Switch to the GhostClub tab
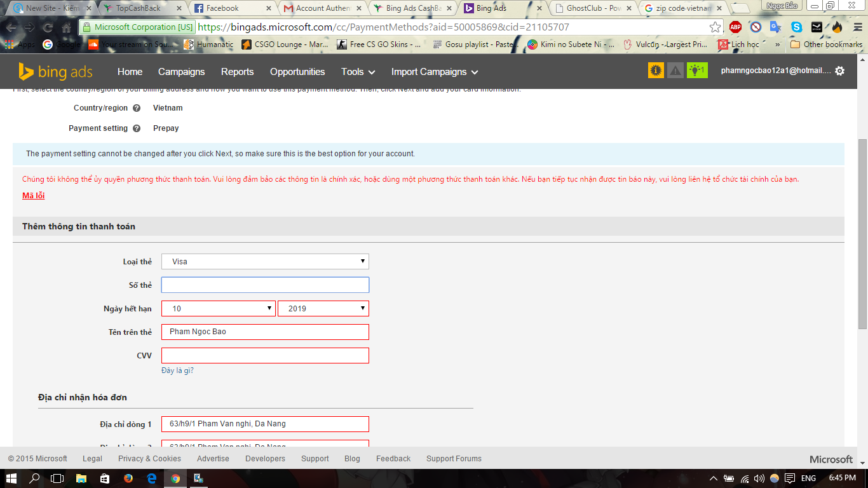 (x=593, y=8)
